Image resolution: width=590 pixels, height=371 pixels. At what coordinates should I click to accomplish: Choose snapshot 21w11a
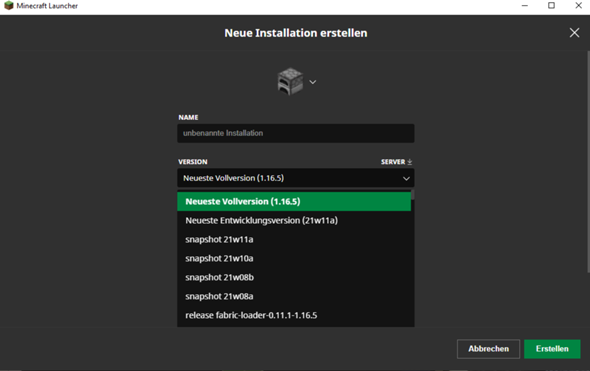coord(294,239)
